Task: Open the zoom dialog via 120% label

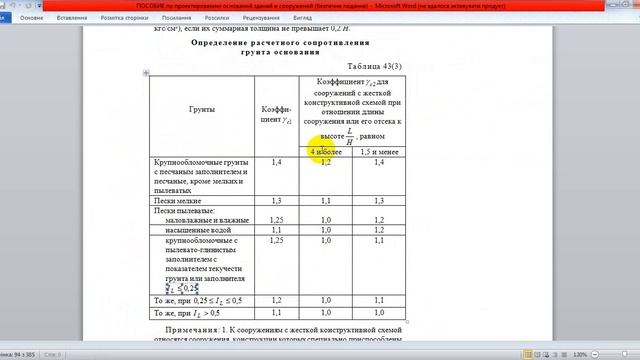Action: [x=580, y=355]
